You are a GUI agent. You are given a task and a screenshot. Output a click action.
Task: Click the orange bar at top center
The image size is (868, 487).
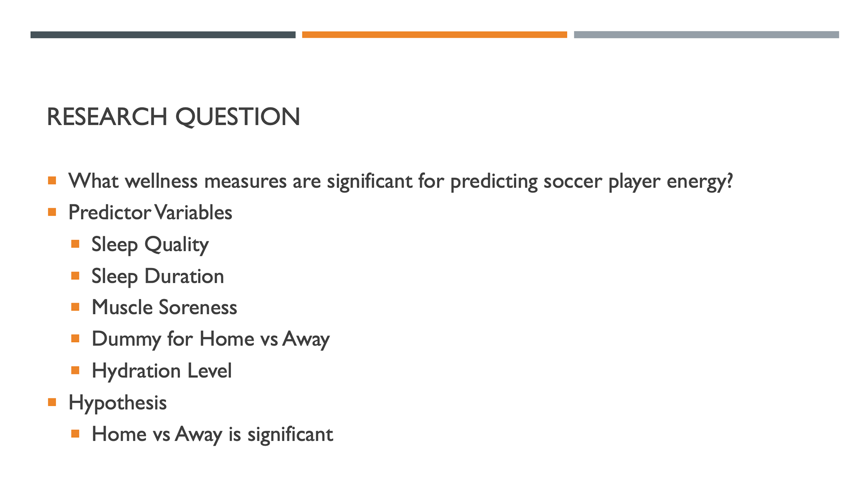tap(434, 35)
